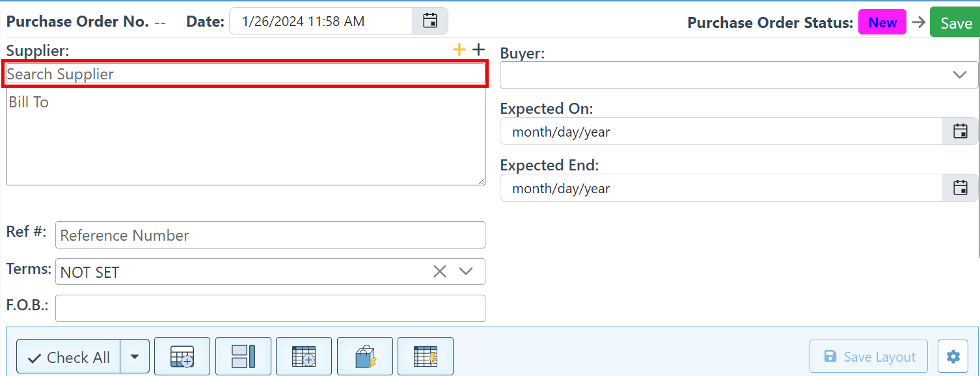Focus the Reference Number field
980x376 pixels.
click(270, 235)
